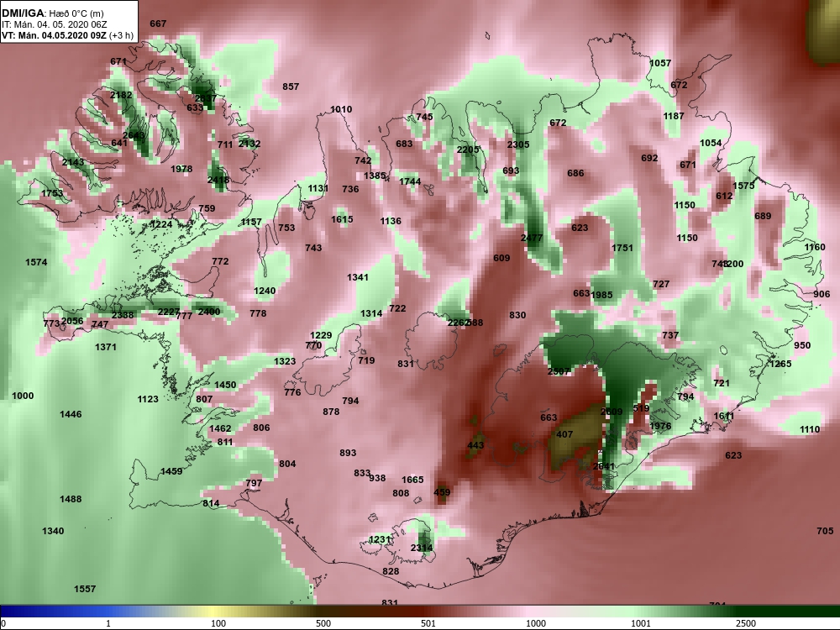
Task: Click the map value "1054"
Action: pyautogui.click(x=711, y=143)
